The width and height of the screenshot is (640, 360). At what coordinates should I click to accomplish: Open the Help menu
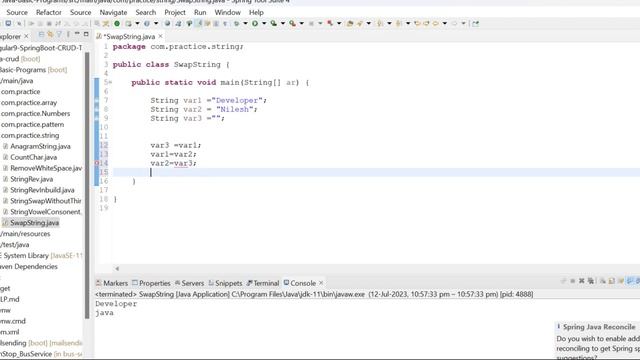(x=256, y=12)
